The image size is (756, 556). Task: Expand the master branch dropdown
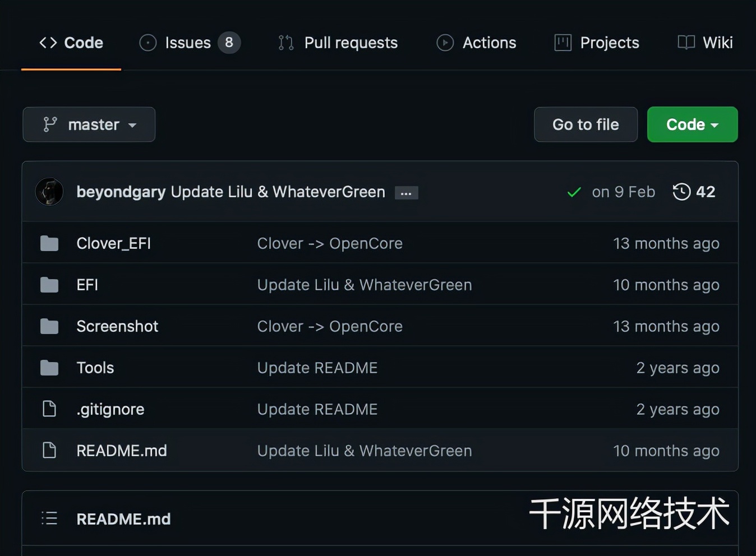[x=89, y=124]
